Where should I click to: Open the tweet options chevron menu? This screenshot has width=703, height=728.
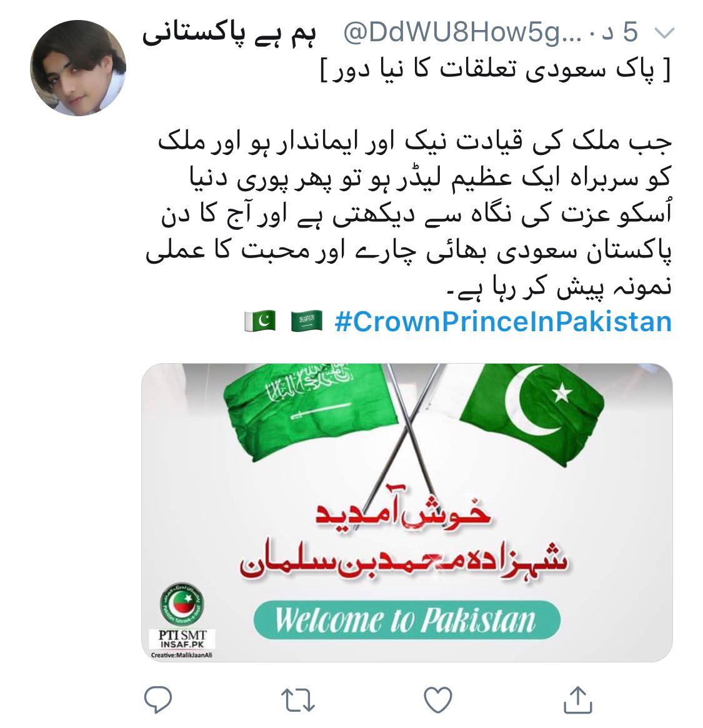tap(664, 33)
